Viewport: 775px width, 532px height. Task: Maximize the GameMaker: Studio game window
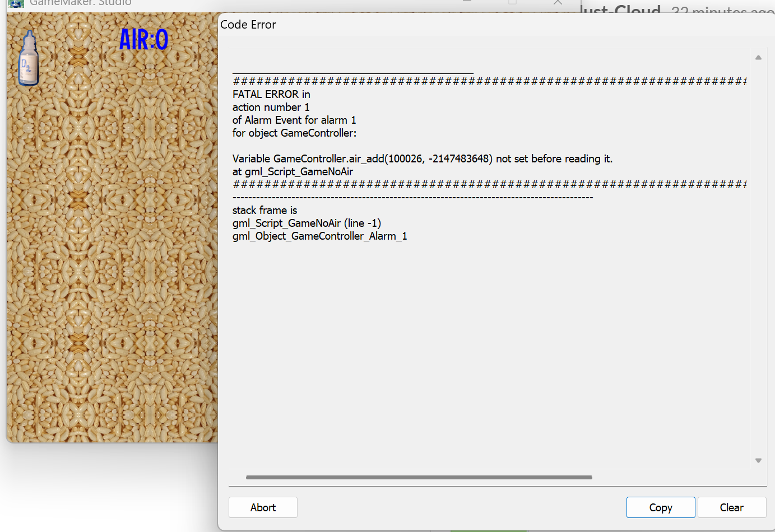pos(512,2)
